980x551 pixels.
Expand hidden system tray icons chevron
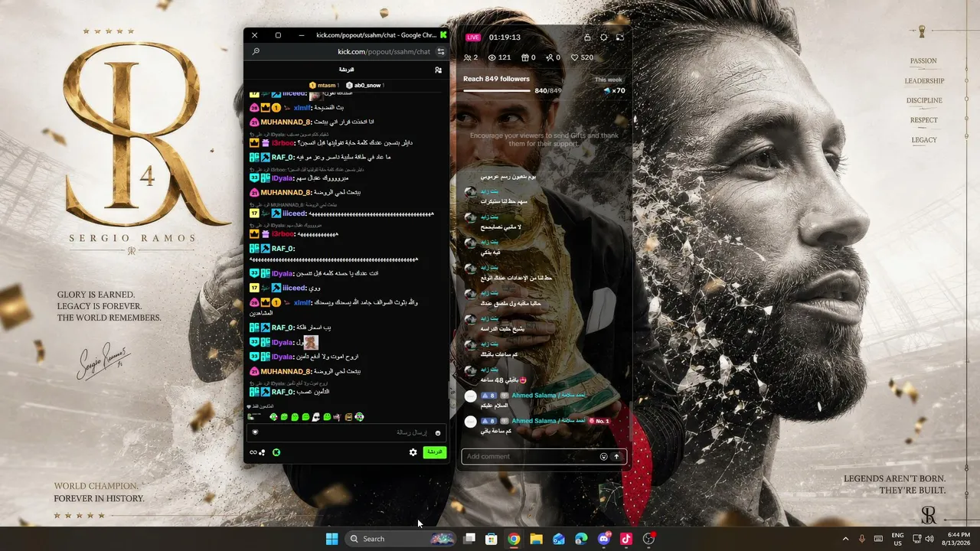point(845,539)
